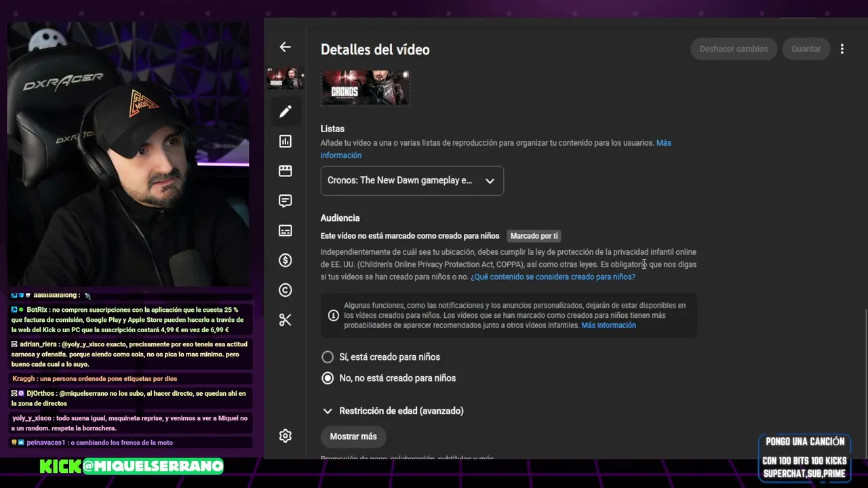Click the info icon in the notice box
868x488 pixels.
coord(333,315)
